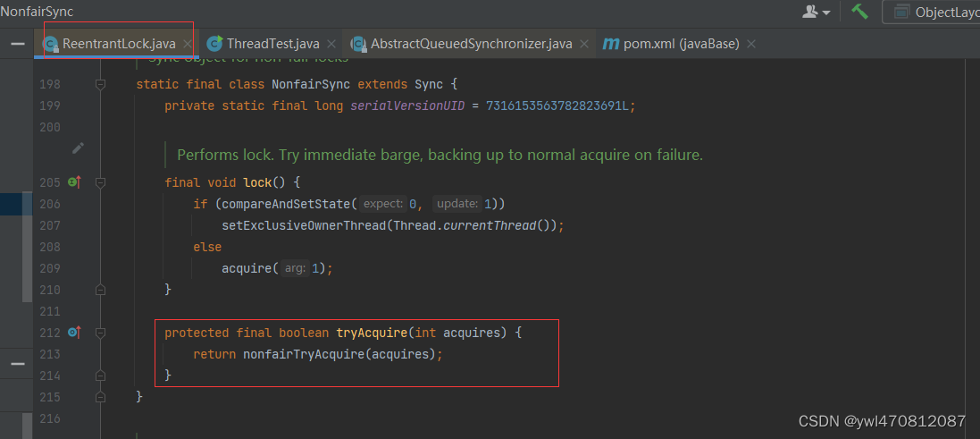Click the ReentrantLock.java file icon in tab
This screenshot has width=980, height=439.
click(51, 45)
